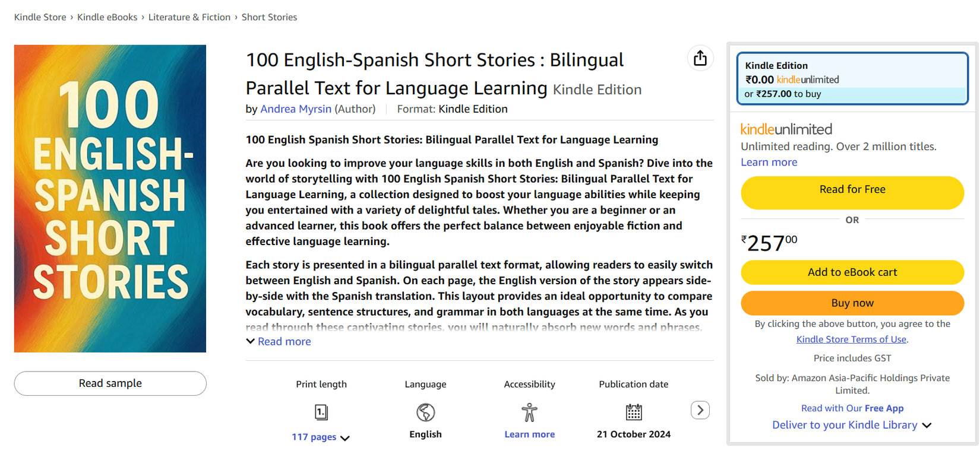980x451 pixels.
Task: Open print length via the book page icon
Action: [321, 412]
